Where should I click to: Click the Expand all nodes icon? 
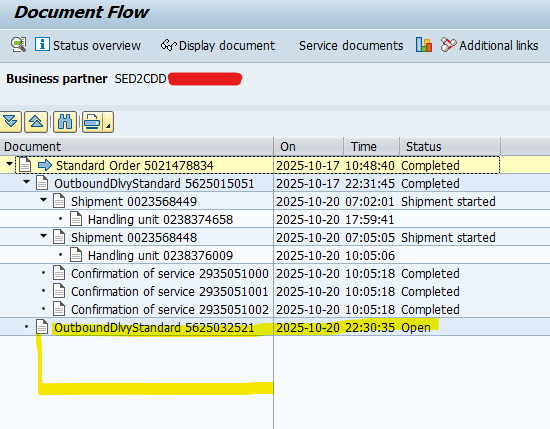click(x=11, y=122)
